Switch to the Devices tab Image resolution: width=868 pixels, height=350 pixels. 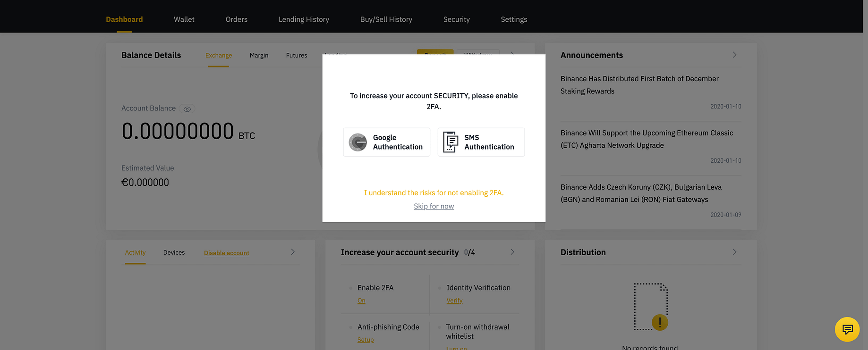(x=174, y=252)
